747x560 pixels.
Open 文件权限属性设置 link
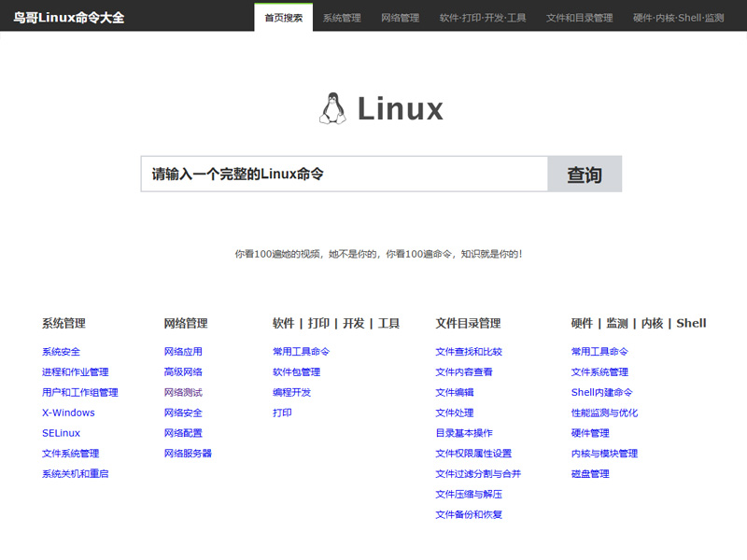[473, 454]
